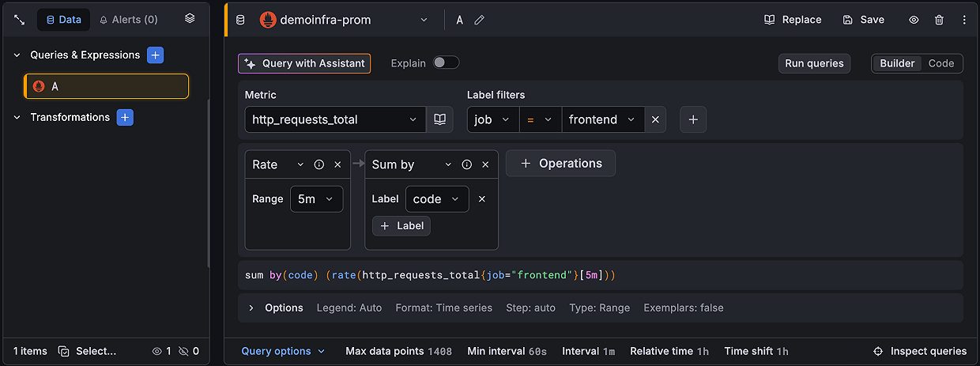980x366 pixels.
Task: Add an operation with Operations button
Action: coord(560,164)
